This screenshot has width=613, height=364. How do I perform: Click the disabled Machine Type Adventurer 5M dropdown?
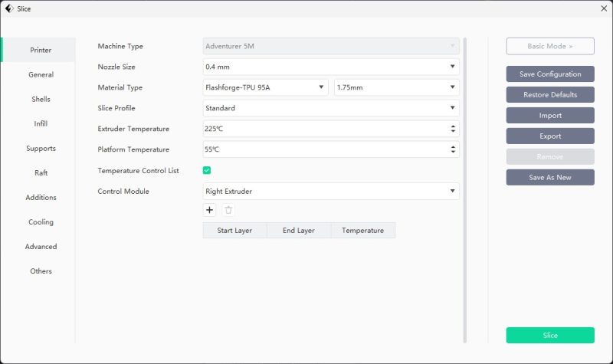click(331, 46)
